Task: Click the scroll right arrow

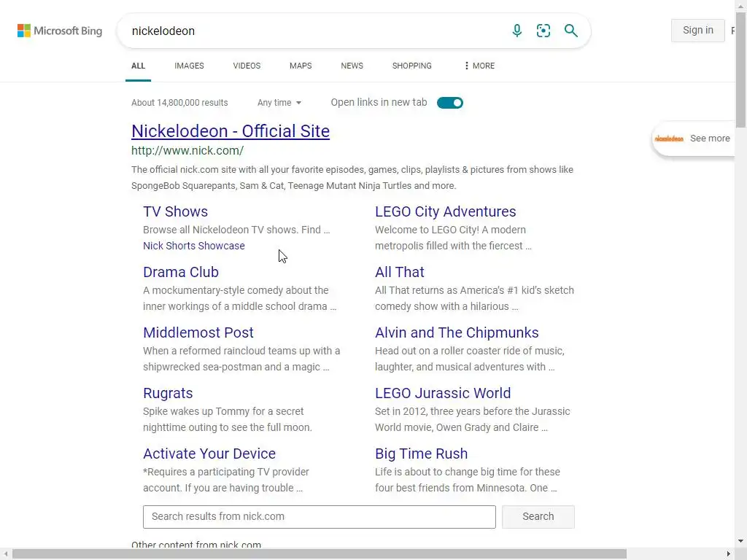Action: tap(729, 554)
